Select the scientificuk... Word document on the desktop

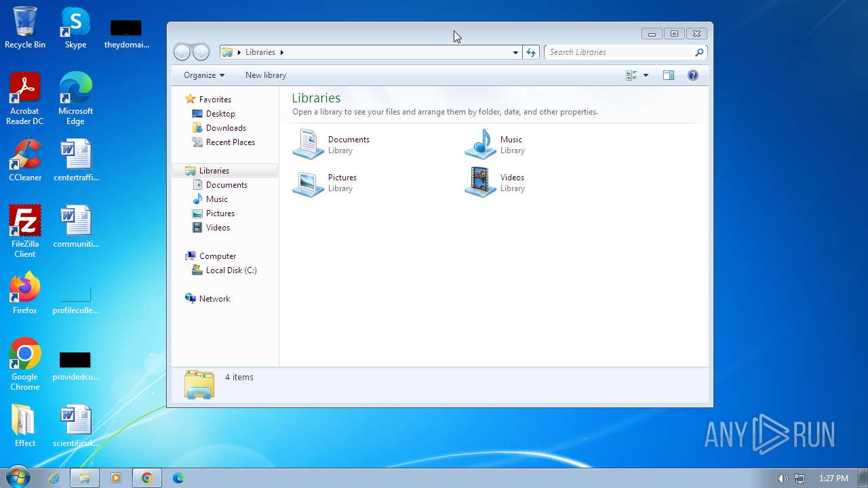[x=76, y=426]
